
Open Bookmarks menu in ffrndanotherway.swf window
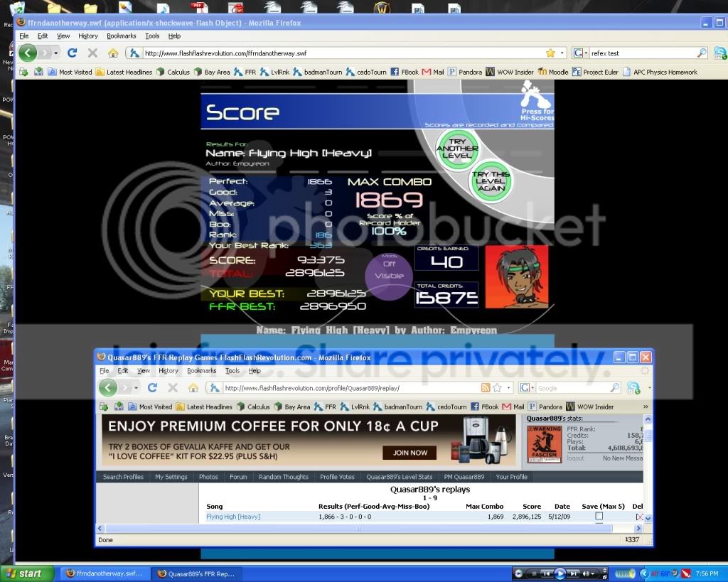click(121, 36)
